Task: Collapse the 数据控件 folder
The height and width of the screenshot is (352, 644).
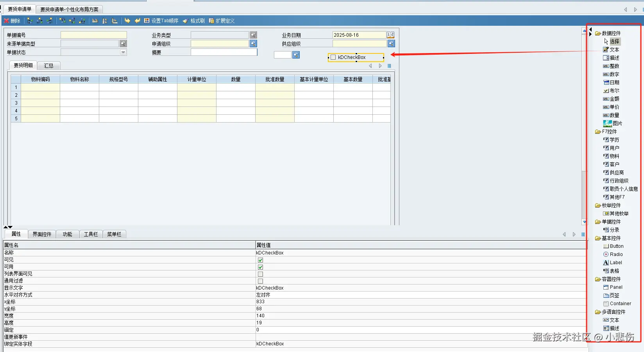Action: (x=598, y=34)
